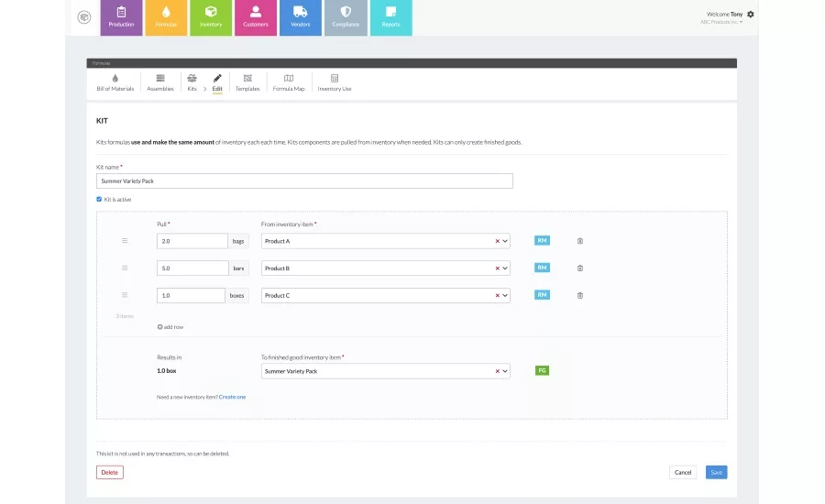This screenshot has height=504, width=825.
Task: Save the kit
Action: click(x=716, y=473)
